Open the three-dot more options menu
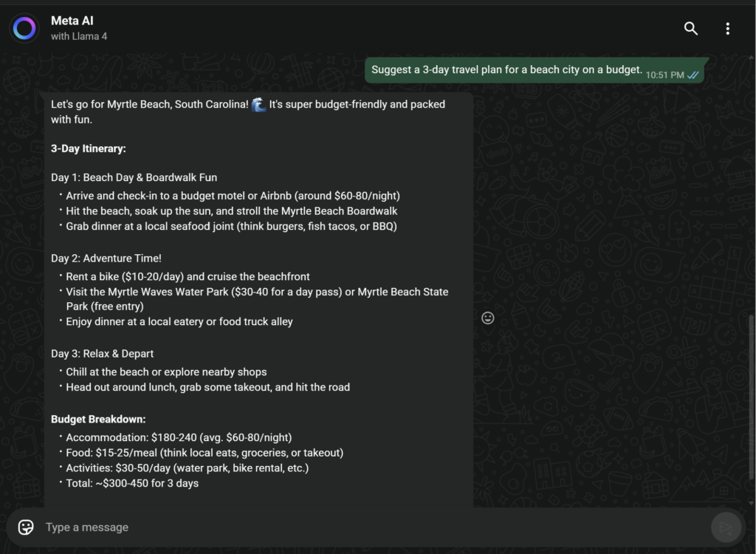This screenshot has width=756, height=554. [x=727, y=28]
